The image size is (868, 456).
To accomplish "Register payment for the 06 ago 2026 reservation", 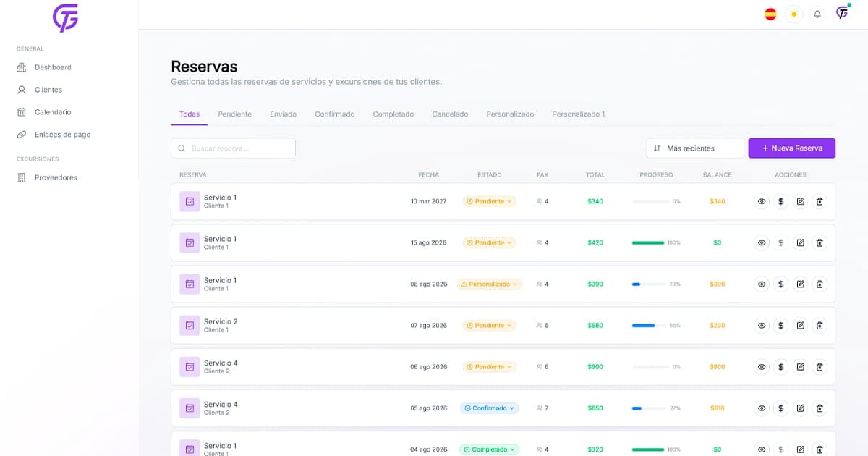I will pyautogui.click(x=781, y=366).
